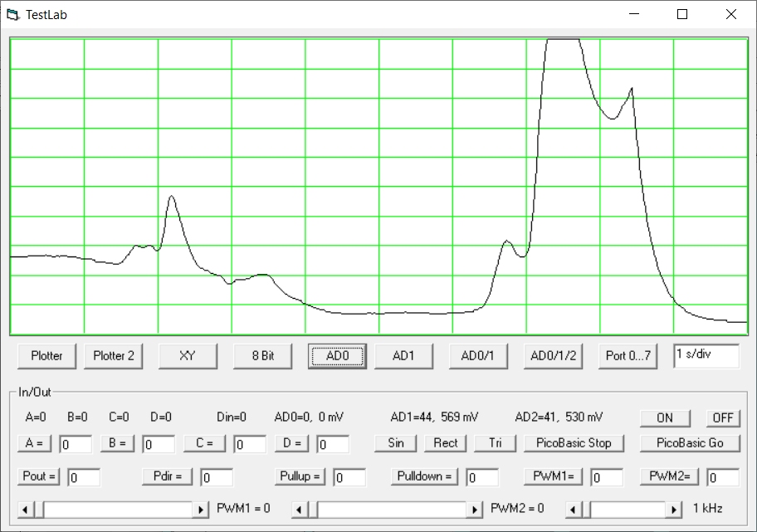Click the 1 s/div timebase field

pos(706,355)
